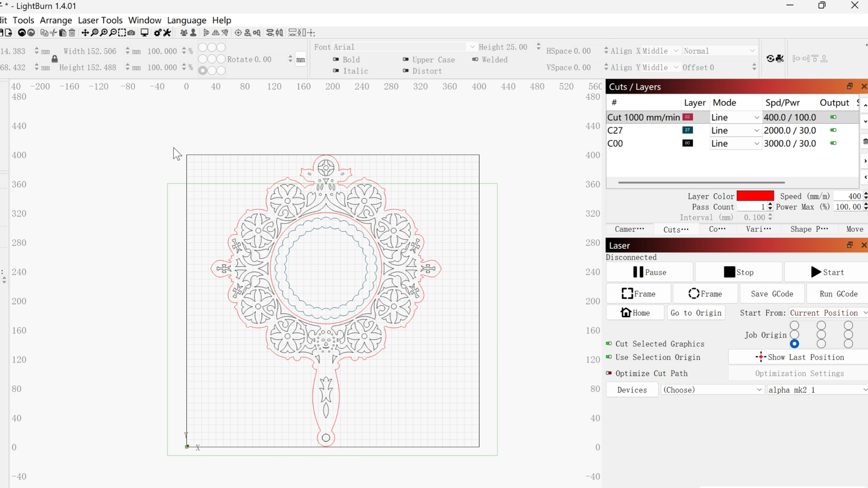Click the camera capture toolbar icon
868x488 pixels.
tap(131, 33)
